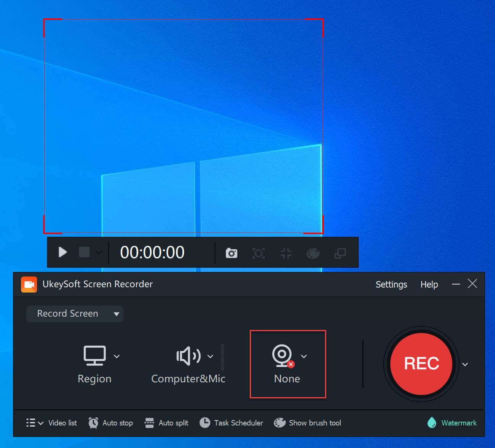Toggle Show brush tool
495x448 pixels.
coord(315,423)
